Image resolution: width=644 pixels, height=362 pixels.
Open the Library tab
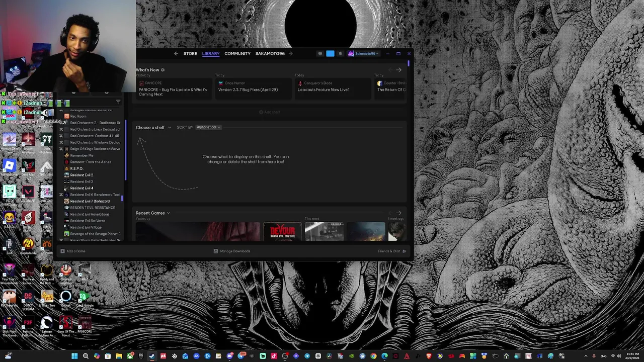(211, 53)
